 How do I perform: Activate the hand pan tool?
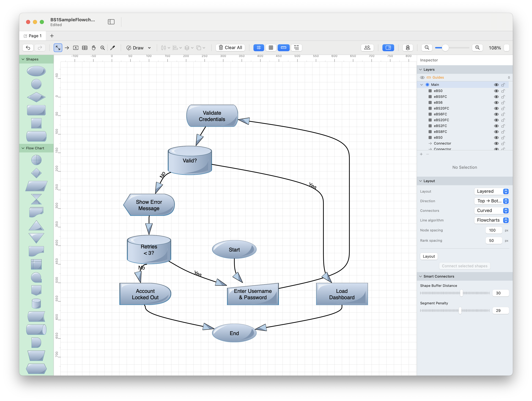(x=94, y=48)
